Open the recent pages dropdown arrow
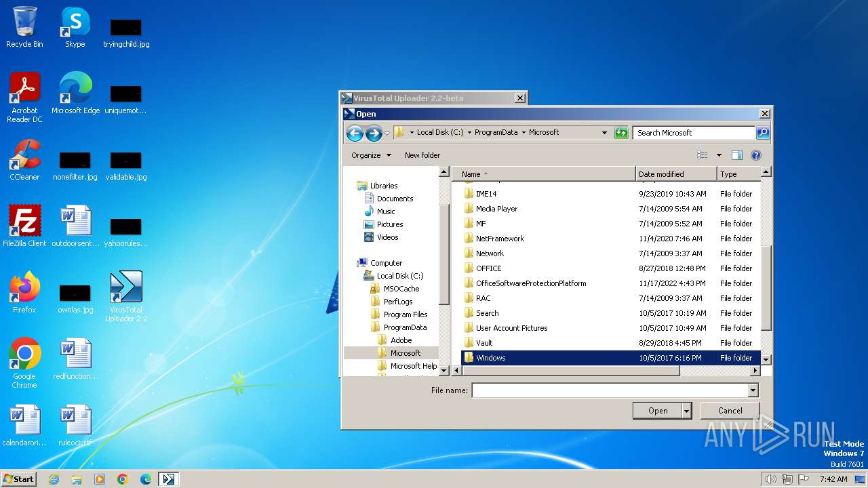This screenshot has height=488, width=868. [x=387, y=134]
